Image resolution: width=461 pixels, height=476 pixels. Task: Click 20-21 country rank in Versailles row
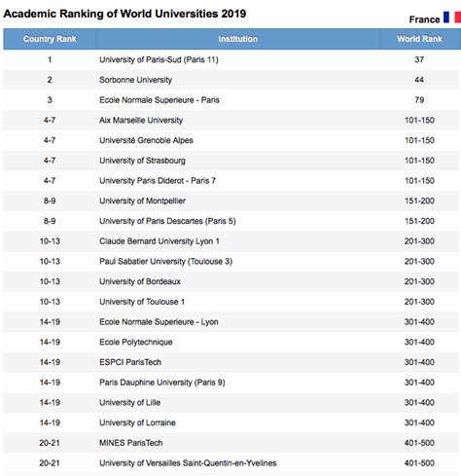coord(50,463)
